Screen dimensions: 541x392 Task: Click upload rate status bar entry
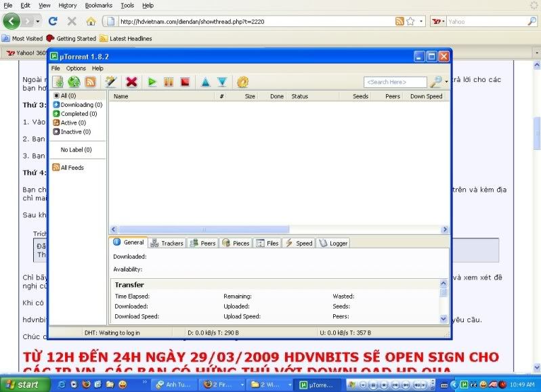coord(345,332)
